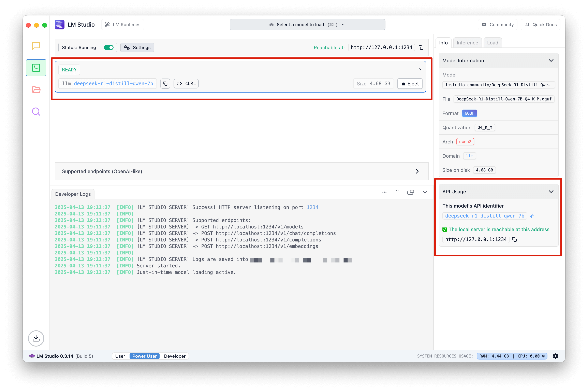Open the Chat sidebar icon
This screenshot has width=588, height=392.
[36, 46]
